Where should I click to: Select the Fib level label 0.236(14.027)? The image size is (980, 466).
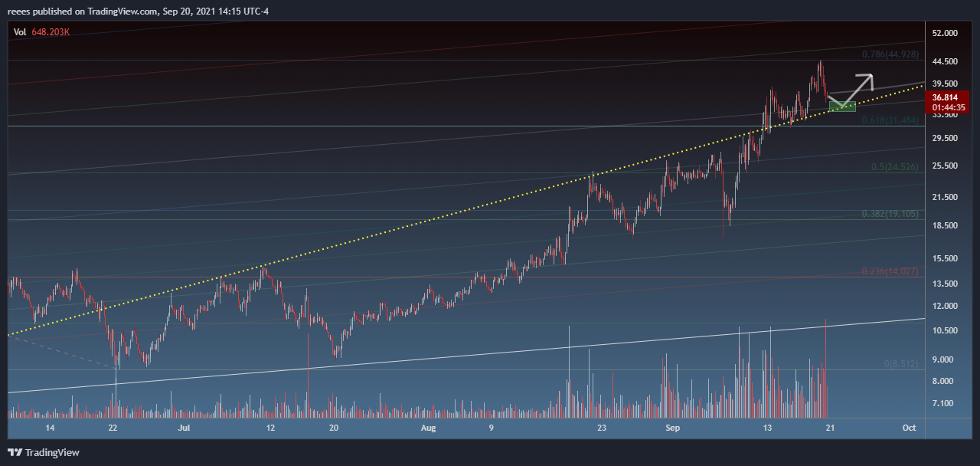tap(890, 271)
